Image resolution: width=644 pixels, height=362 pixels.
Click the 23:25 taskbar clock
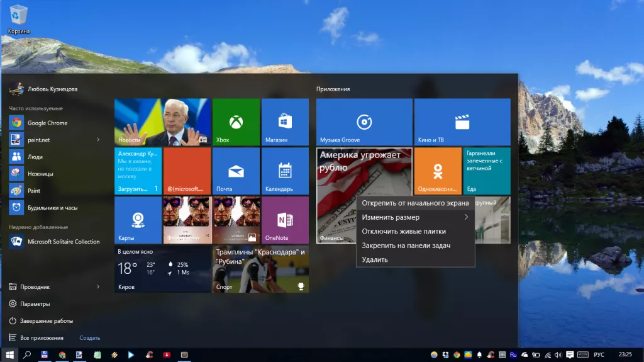coord(625,354)
